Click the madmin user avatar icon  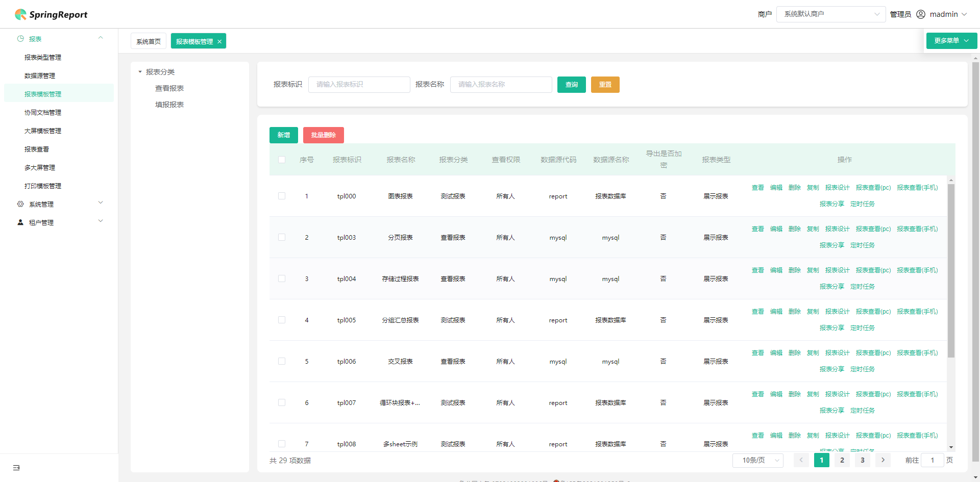click(921, 14)
